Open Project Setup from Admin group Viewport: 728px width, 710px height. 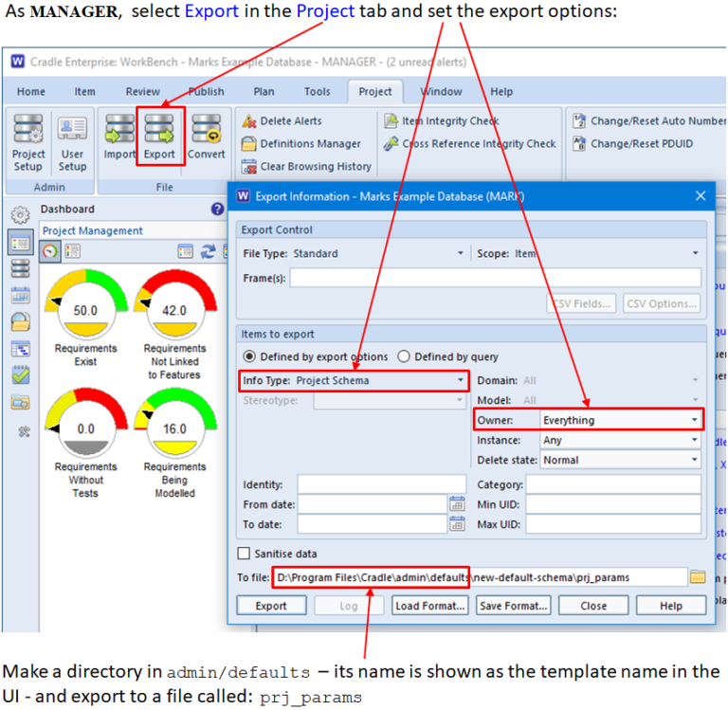point(27,142)
